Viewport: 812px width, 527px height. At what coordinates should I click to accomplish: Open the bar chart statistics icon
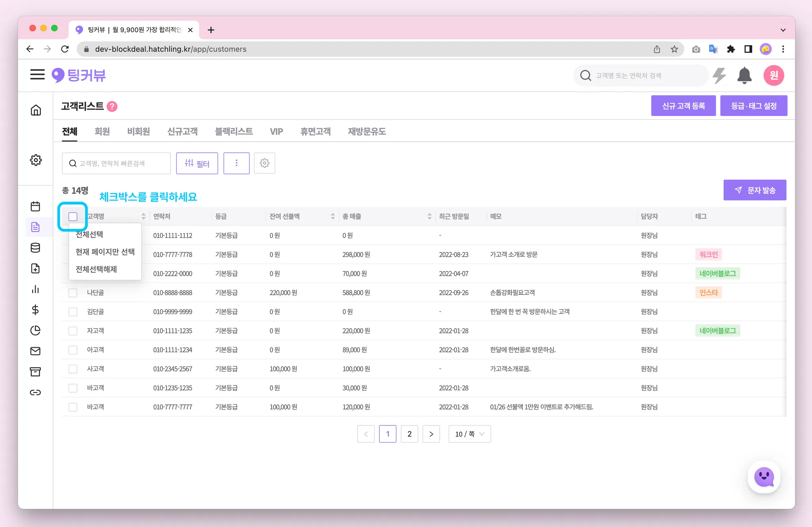pyautogui.click(x=35, y=289)
